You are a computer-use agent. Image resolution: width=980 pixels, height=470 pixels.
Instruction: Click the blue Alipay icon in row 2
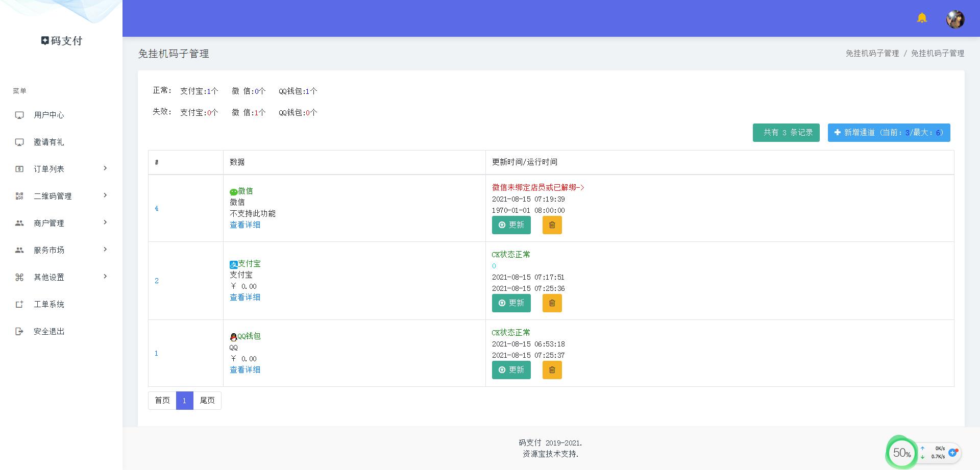pyautogui.click(x=233, y=264)
